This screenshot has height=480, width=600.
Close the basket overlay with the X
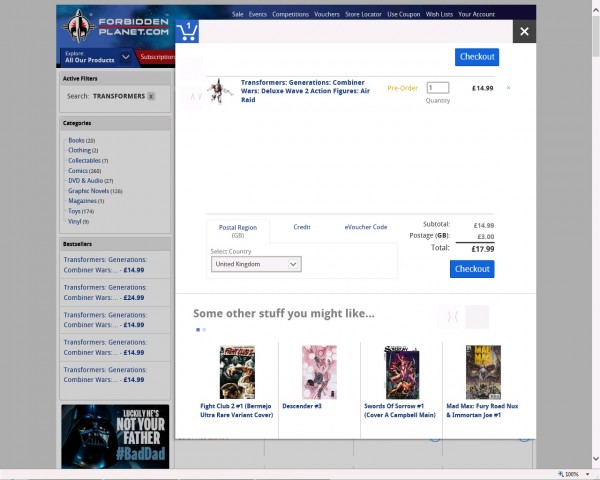(524, 31)
